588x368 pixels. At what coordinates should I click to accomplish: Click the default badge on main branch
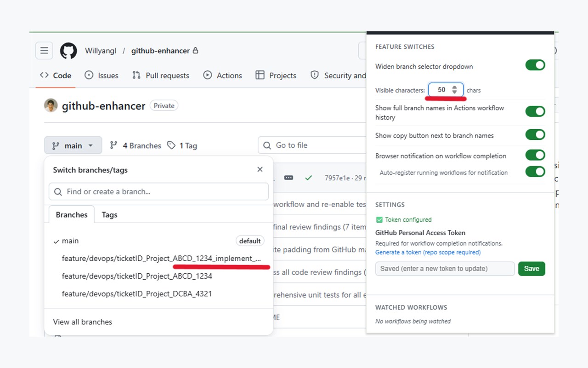pyautogui.click(x=250, y=241)
